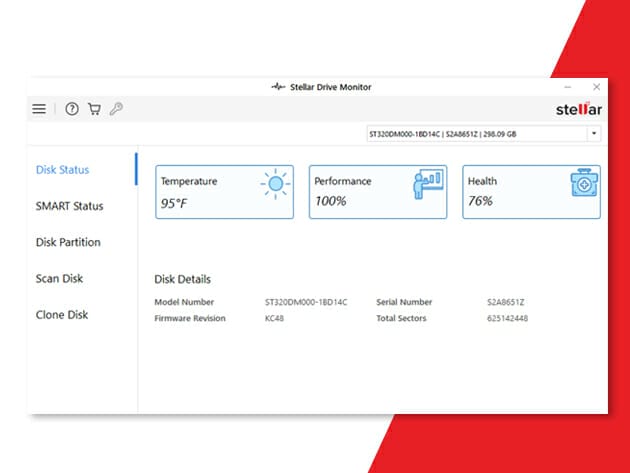The width and height of the screenshot is (630, 473).
Task: Click the 95°F Temperature reading
Action: point(176,201)
